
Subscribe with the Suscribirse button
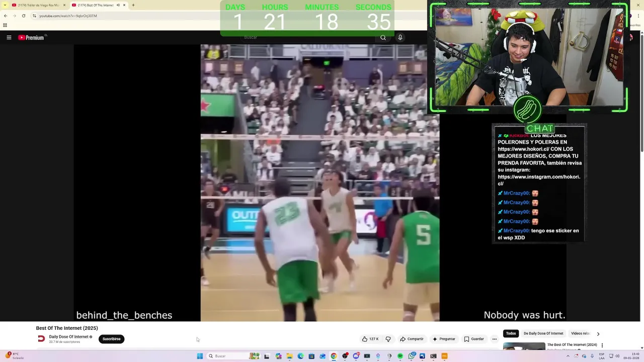111,339
